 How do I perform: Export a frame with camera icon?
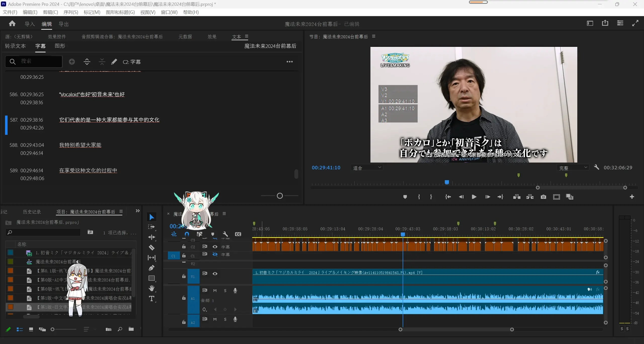543,197
